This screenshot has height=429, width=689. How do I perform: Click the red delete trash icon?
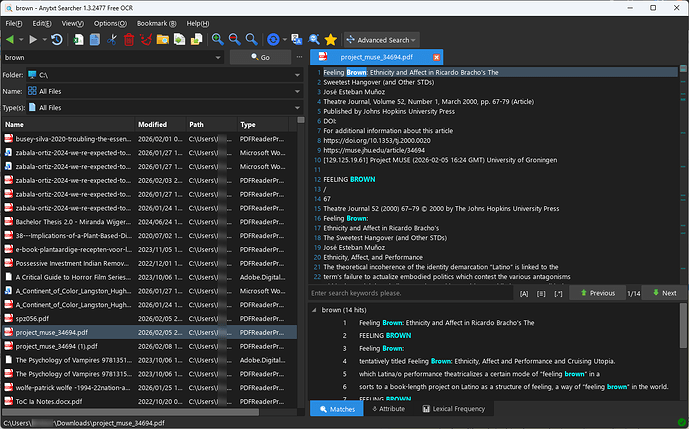pyautogui.click(x=128, y=39)
